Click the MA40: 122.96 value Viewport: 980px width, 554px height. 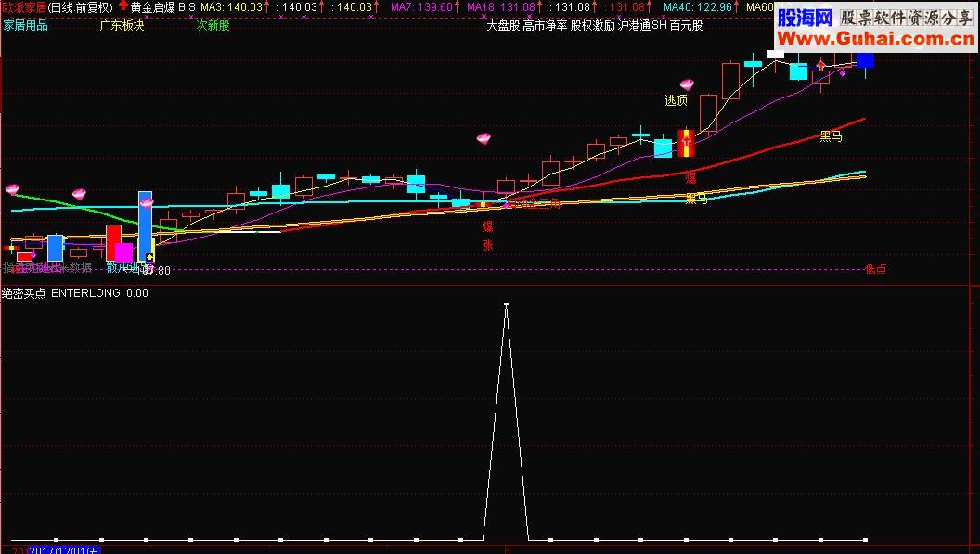click(x=698, y=7)
